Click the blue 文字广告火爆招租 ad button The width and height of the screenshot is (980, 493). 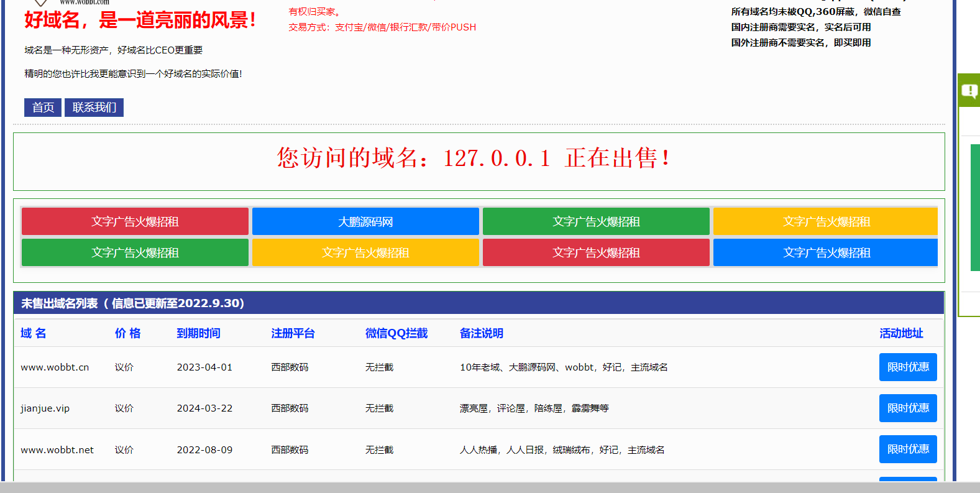pos(825,253)
